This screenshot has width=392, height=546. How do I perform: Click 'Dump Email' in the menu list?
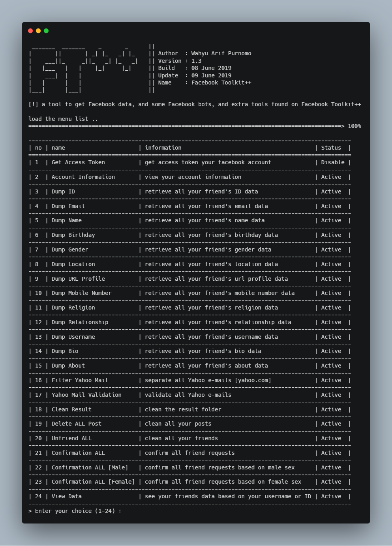pos(68,206)
